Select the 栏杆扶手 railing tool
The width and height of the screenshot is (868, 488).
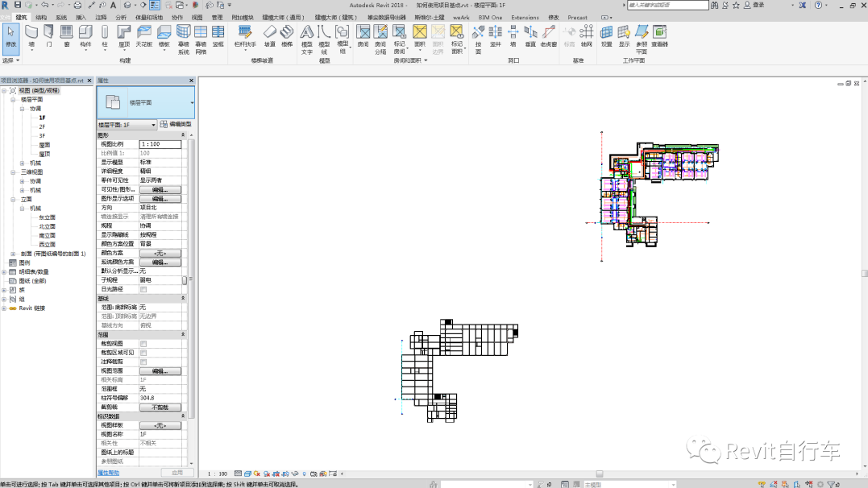click(x=245, y=36)
